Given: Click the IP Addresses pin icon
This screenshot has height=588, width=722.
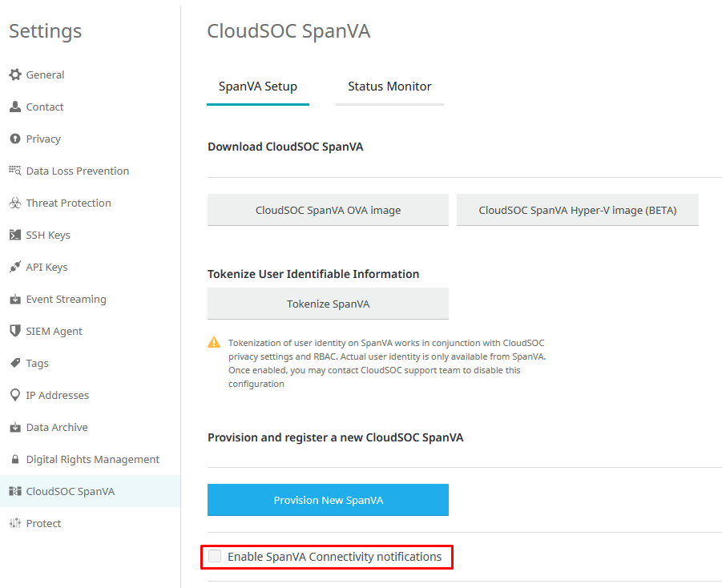Looking at the screenshot, I should click(x=14, y=395).
